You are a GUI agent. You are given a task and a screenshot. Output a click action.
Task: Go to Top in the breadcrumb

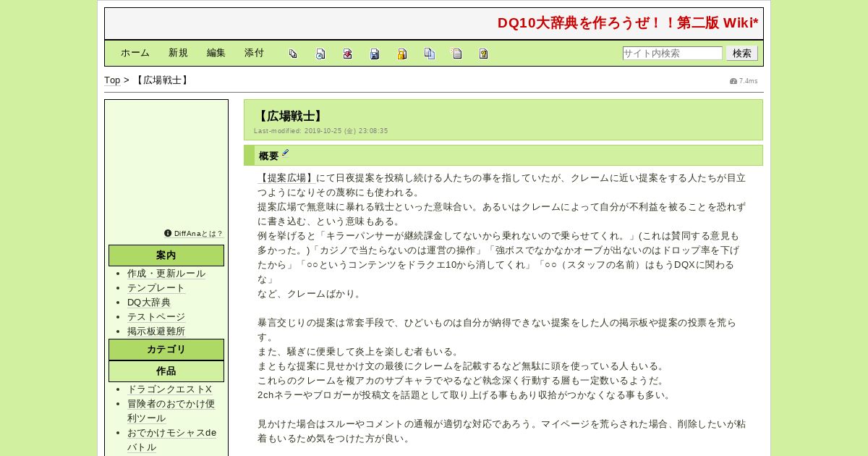coord(112,80)
